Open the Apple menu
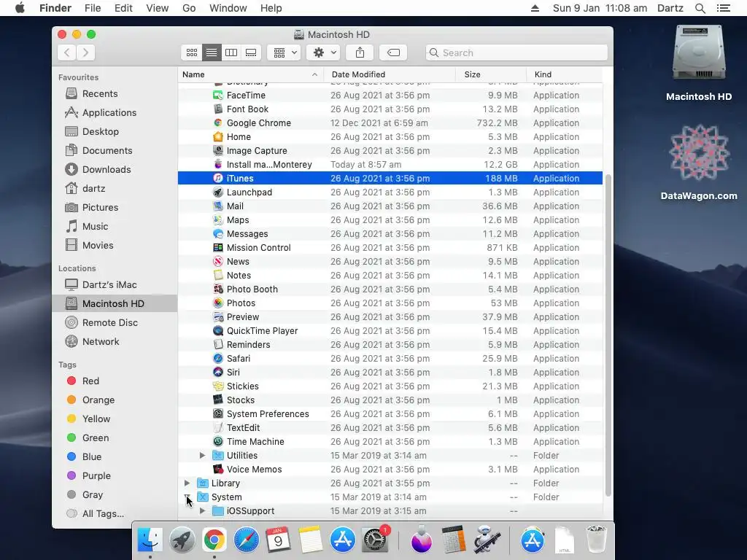The height and width of the screenshot is (560, 747). click(x=20, y=8)
